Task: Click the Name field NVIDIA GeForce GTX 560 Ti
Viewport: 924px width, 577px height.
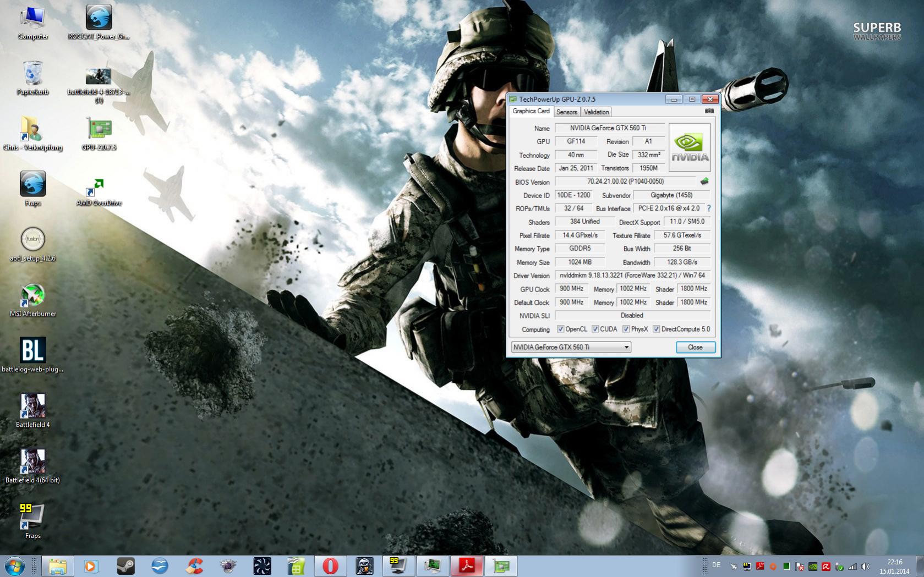Action: [x=609, y=128]
